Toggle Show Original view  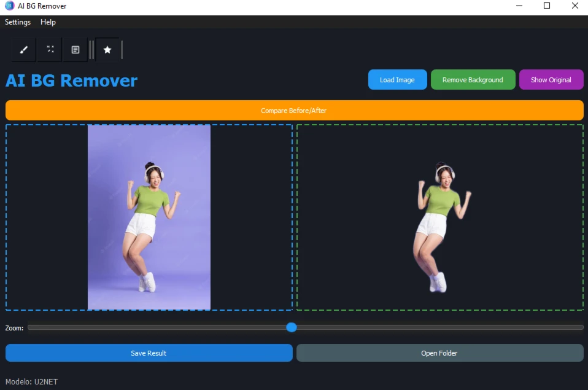point(551,80)
